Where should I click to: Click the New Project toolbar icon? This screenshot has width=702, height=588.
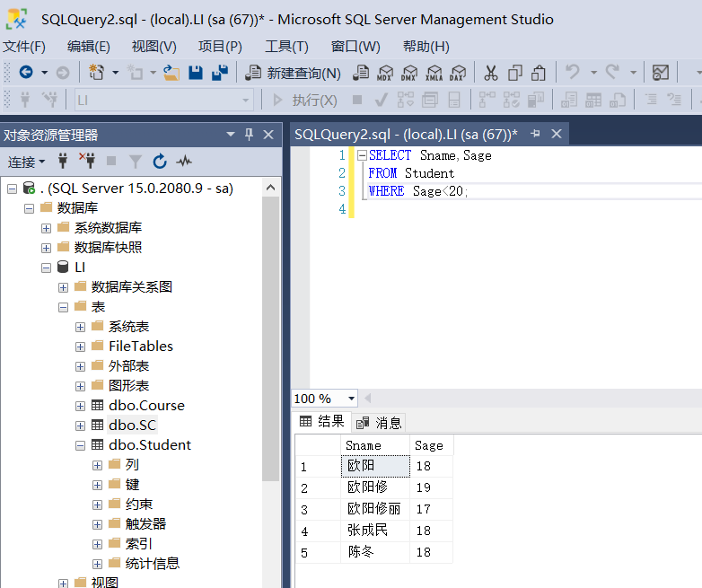(x=96, y=72)
